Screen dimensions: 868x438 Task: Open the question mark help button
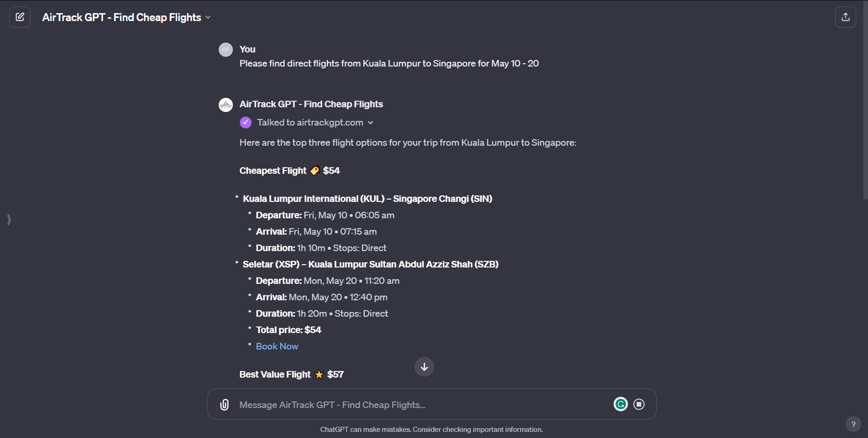click(x=853, y=424)
